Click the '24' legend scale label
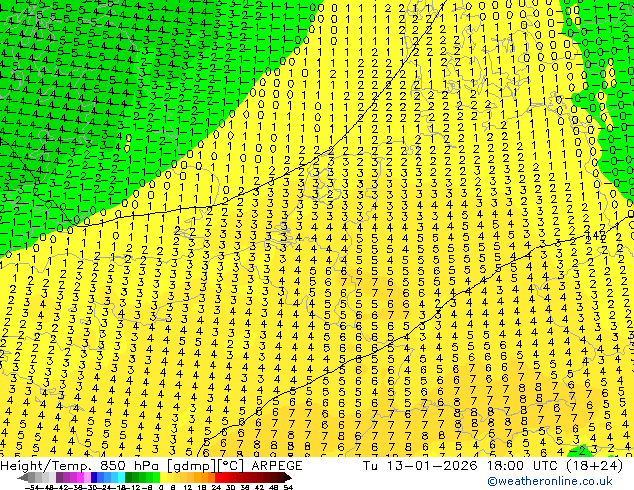Screen dimensions: 634x490 [x=216, y=487]
